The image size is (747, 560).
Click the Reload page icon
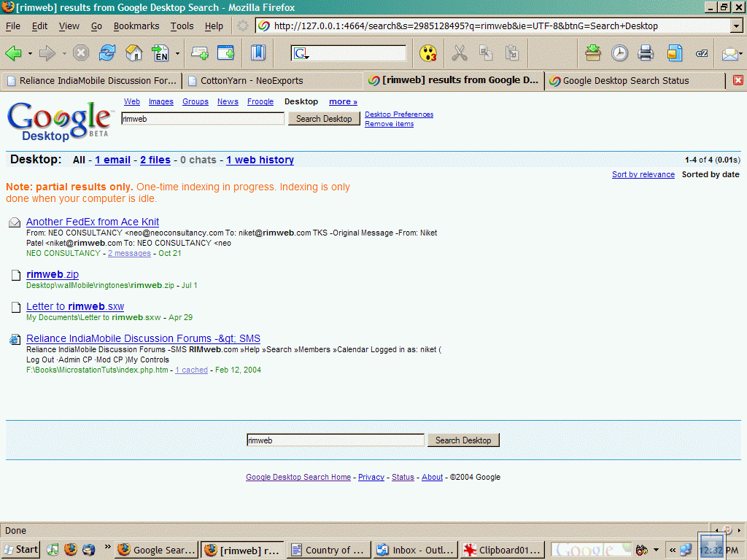pyautogui.click(x=107, y=53)
